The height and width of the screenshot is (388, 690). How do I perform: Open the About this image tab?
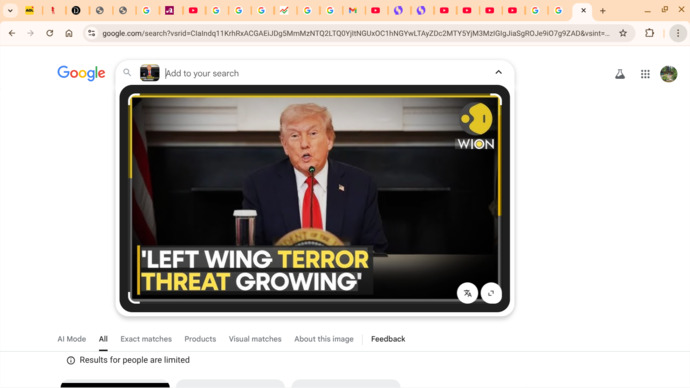click(x=324, y=339)
